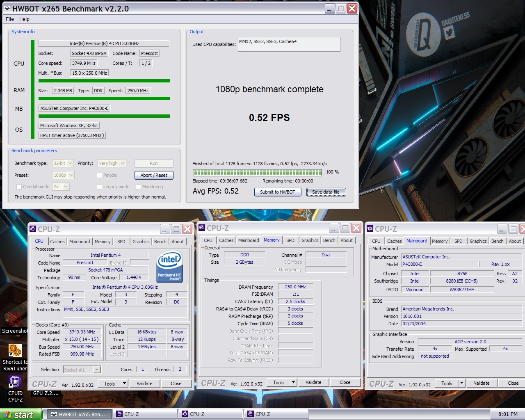This screenshot has width=525, height=420.
Task: Open About tab in left CPU-Z window
Action: tap(178, 242)
